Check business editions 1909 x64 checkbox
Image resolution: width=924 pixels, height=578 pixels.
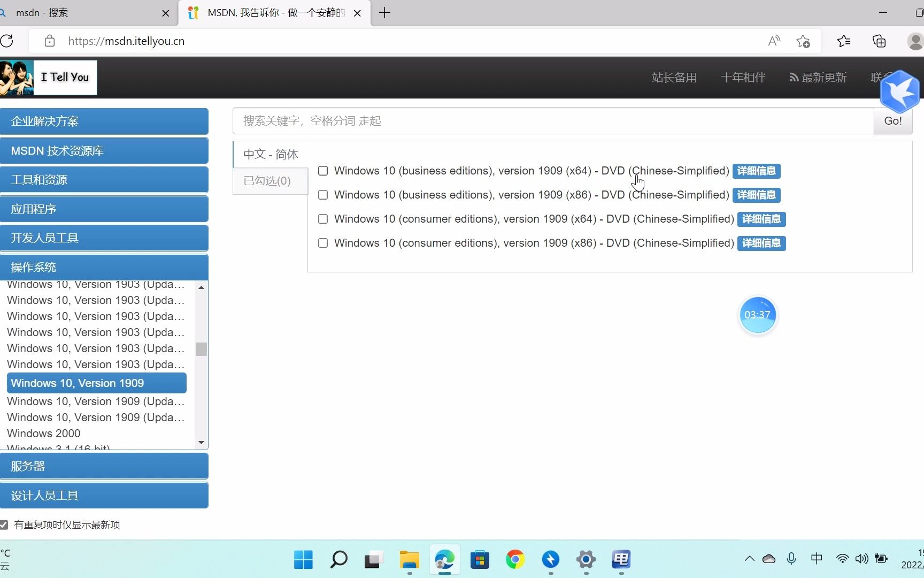(323, 171)
